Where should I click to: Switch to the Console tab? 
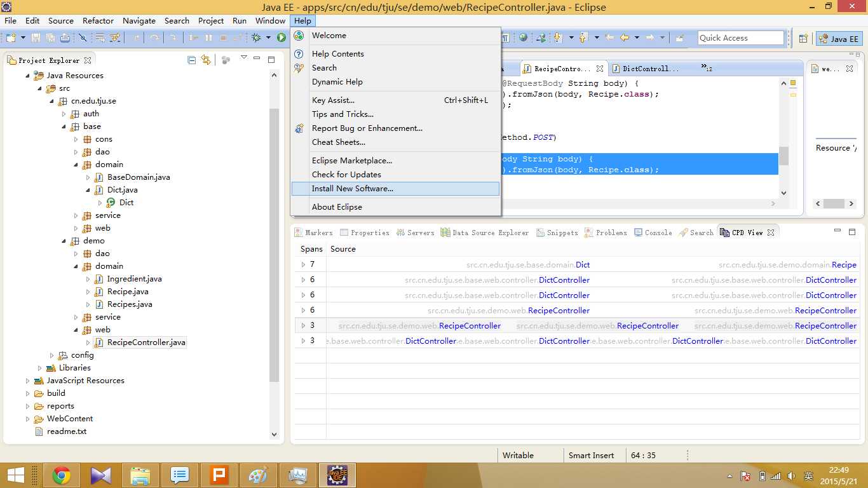pos(653,233)
